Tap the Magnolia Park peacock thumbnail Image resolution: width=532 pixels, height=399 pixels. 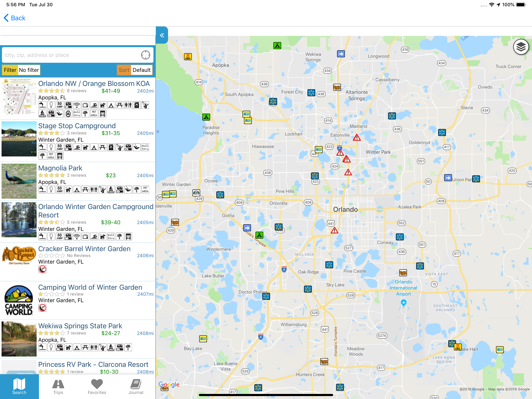coord(19,181)
